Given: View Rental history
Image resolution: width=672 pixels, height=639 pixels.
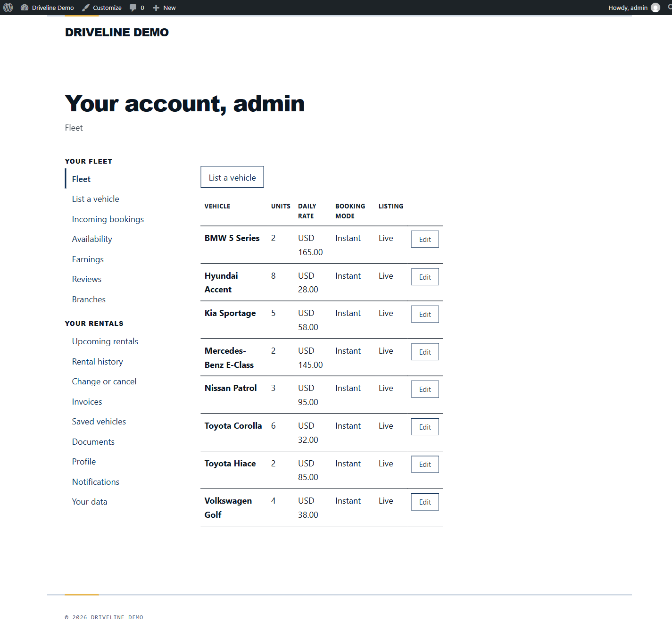Looking at the screenshot, I should [x=98, y=362].
